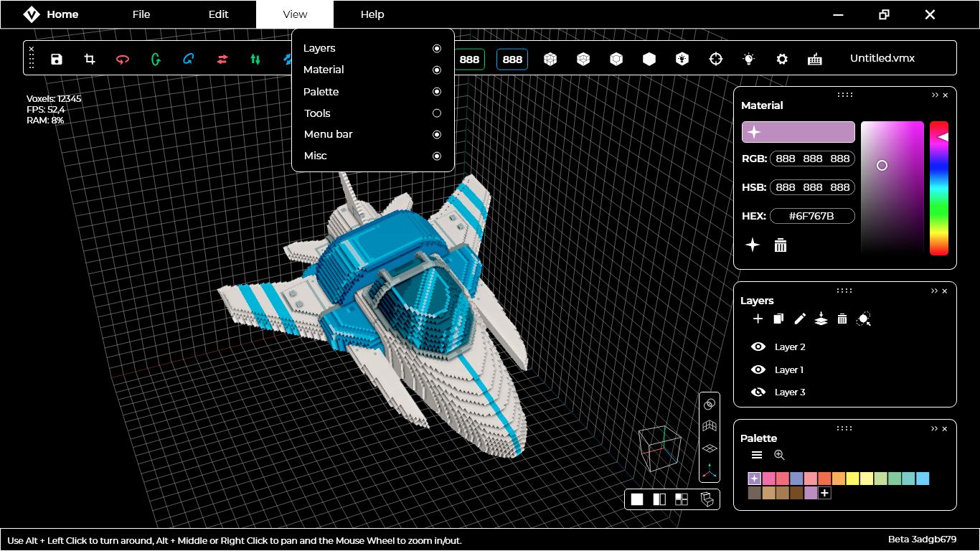Open the Edit menu
980x551 pixels.
[217, 14]
